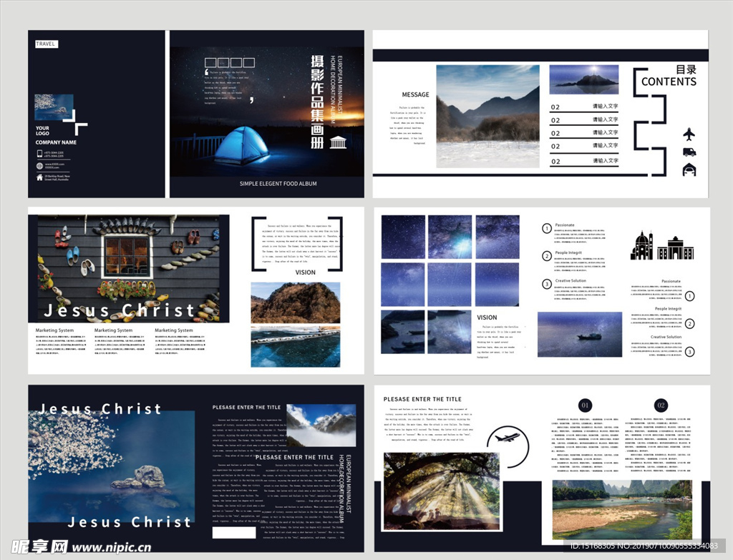The width and height of the screenshot is (733, 560).
Task: Select the bright star nebula tile in grid
Action: point(450,237)
